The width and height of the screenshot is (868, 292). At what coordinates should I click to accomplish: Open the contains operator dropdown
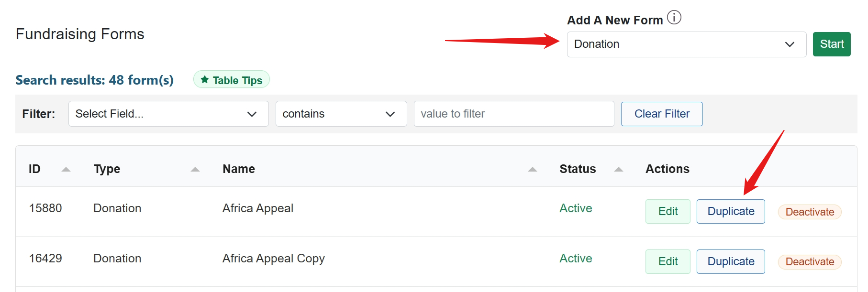341,114
